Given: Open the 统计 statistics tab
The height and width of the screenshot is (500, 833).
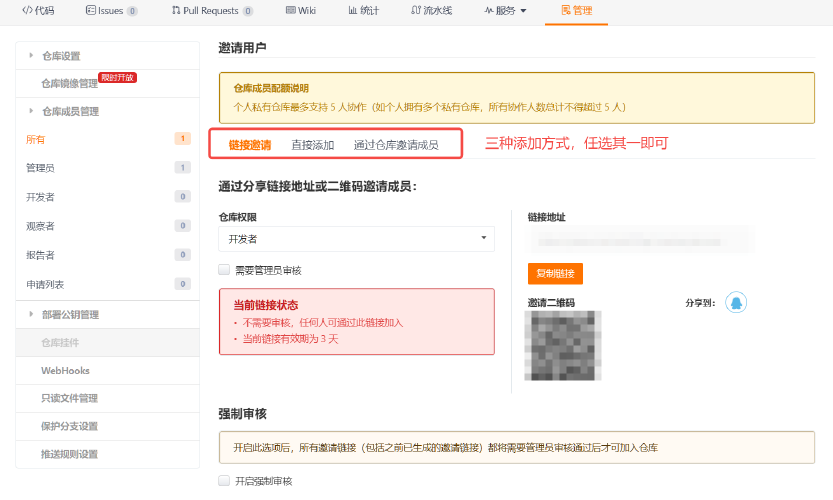Looking at the screenshot, I should (364, 11).
